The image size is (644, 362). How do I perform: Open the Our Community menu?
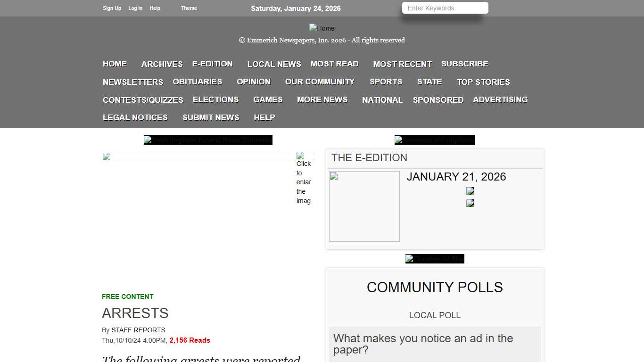pos(320,82)
